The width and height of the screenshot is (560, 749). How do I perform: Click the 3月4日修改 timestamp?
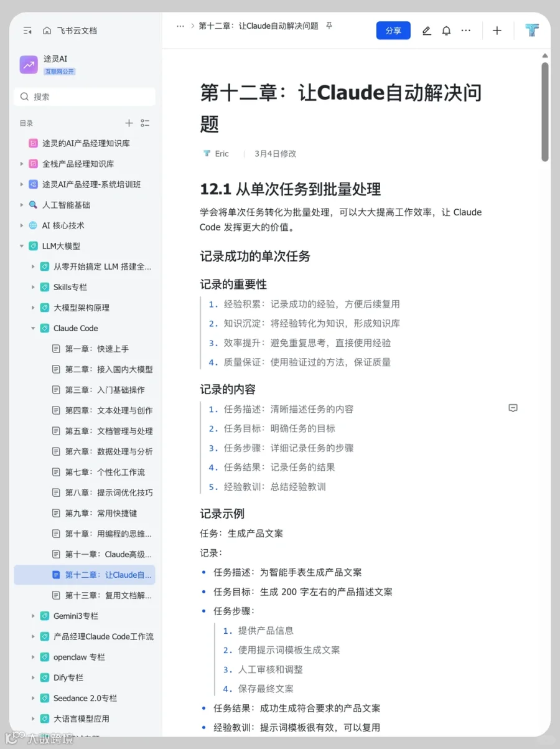pos(275,154)
